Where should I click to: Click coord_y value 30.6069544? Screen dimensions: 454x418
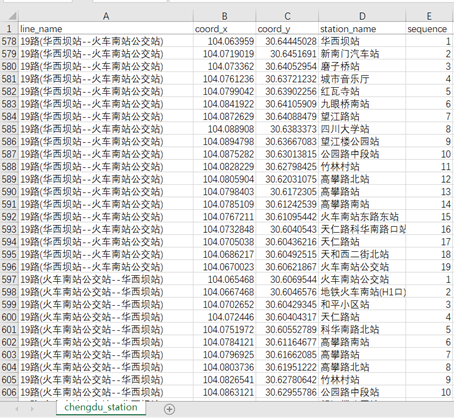(287, 279)
